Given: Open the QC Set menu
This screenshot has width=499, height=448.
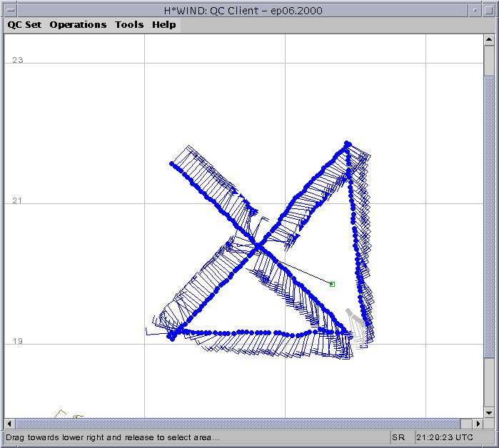Looking at the screenshot, I should [24, 24].
